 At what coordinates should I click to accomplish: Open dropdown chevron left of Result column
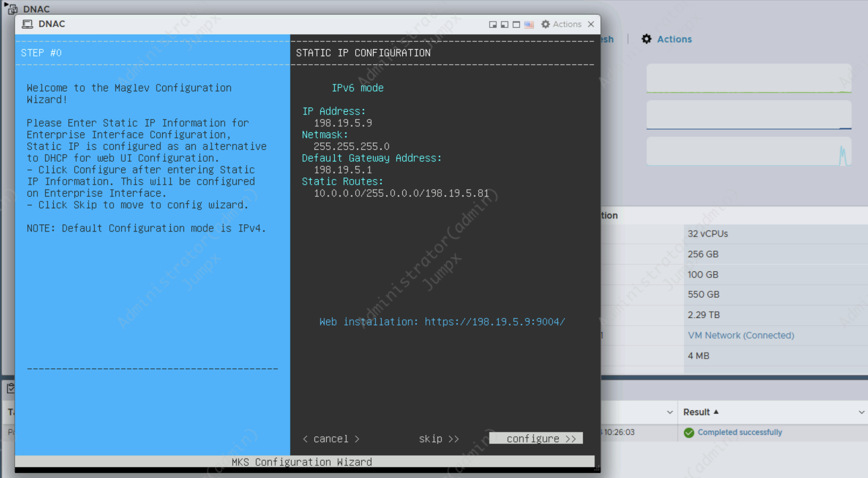tap(670, 412)
